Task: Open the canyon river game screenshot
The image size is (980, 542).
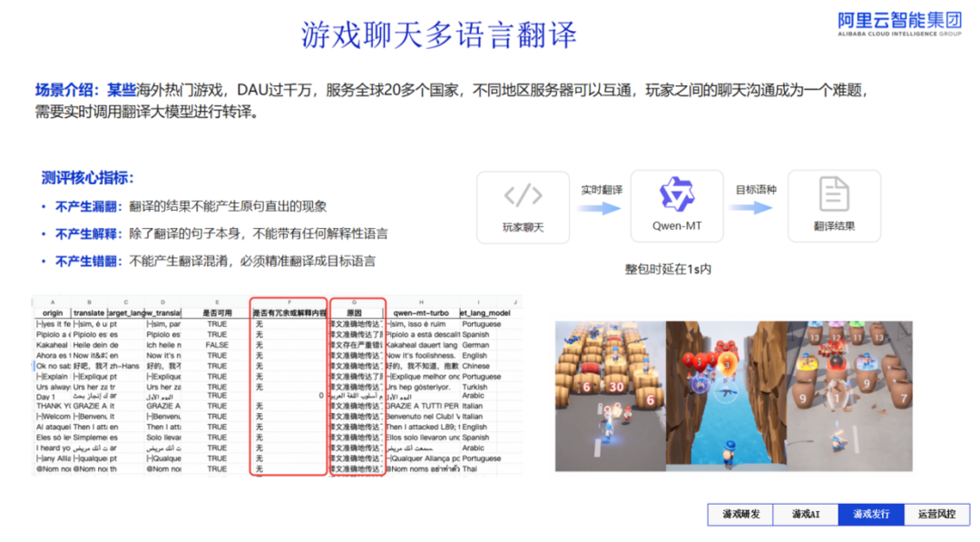Action: pos(727,397)
